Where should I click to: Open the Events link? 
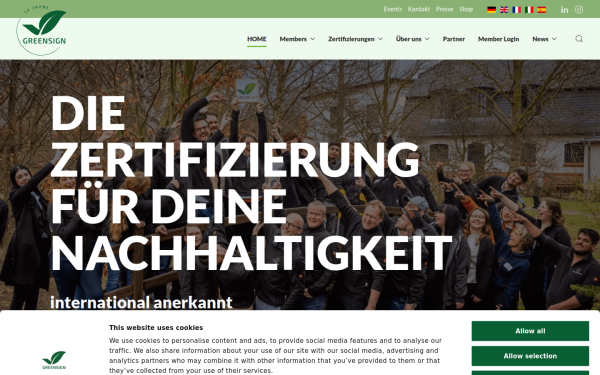(393, 9)
